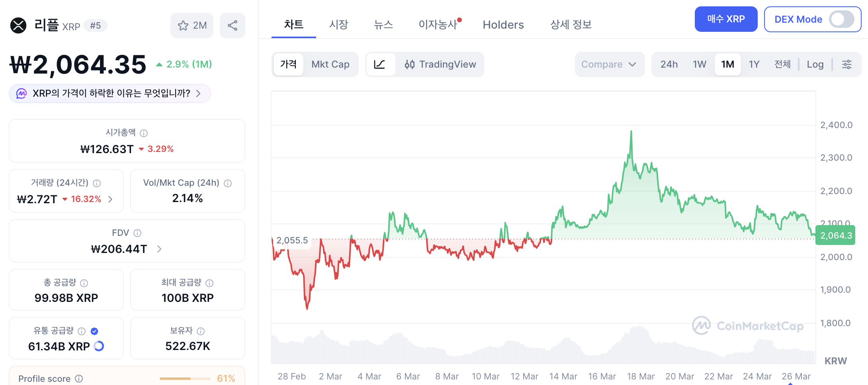Open the 뉴스 tab
The image size is (868, 385).
[383, 25]
